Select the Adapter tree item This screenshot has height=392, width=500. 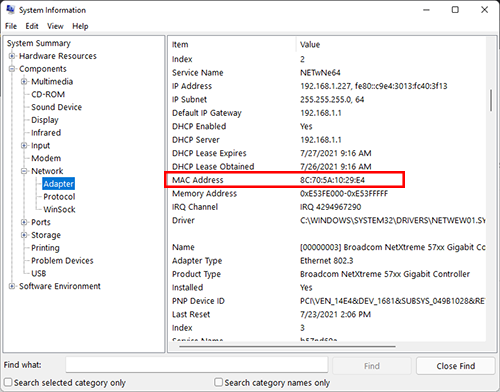tap(58, 184)
